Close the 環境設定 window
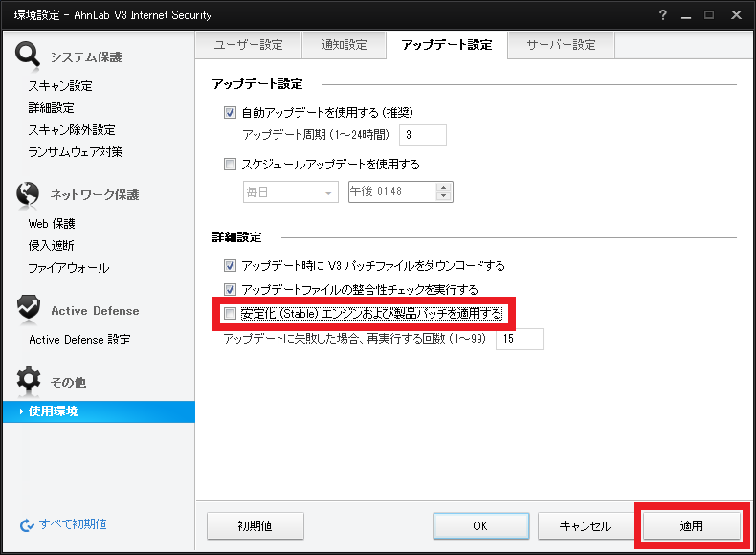The width and height of the screenshot is (756, 555). pos(736,15)
